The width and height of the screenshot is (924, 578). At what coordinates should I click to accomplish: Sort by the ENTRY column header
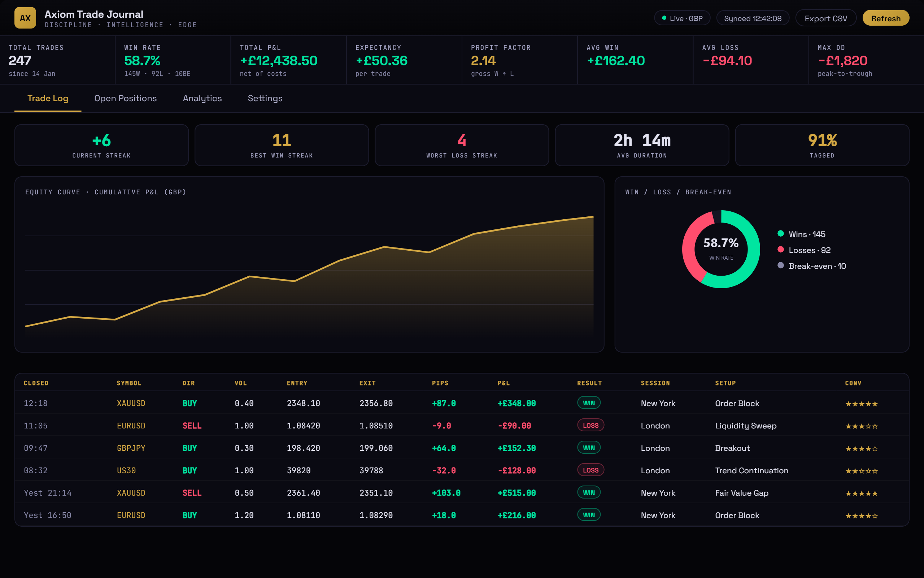(x=297, y=383)
